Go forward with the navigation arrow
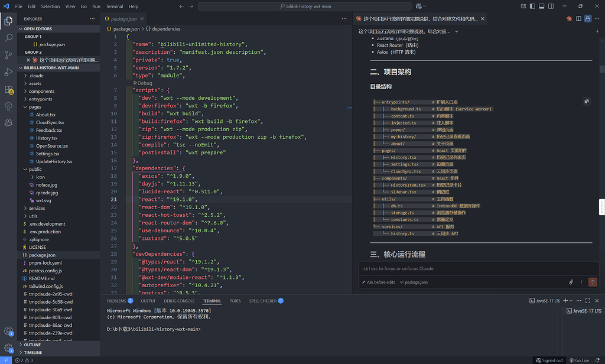The image size is (605, 364). click(x=191, y=6)
